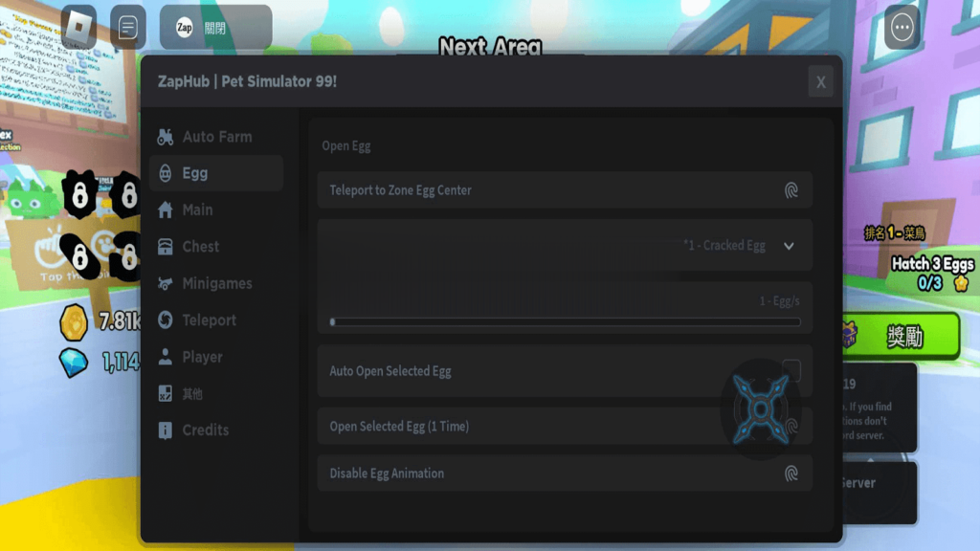Expand the Cracked Egg dropdown
This screenshot has height=551, width=980.
(789, 246)
